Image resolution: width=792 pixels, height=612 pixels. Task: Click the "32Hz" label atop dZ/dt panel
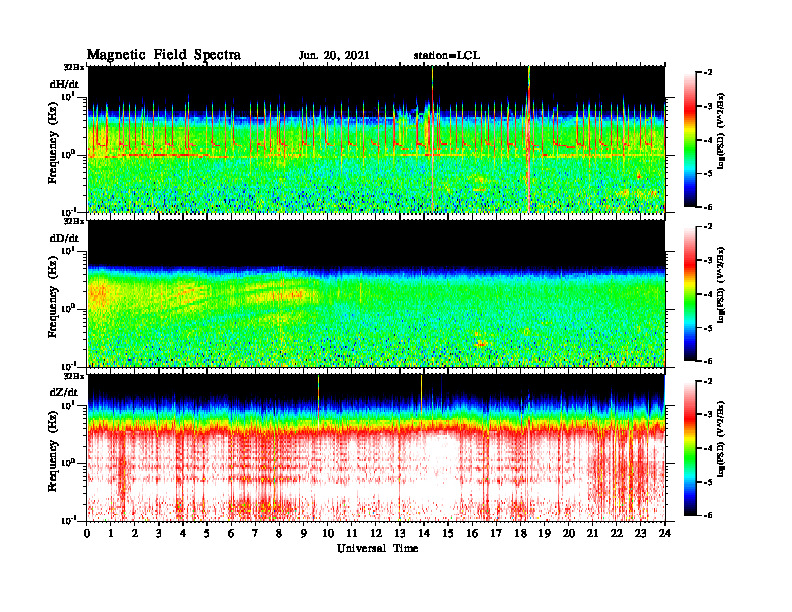74,376
